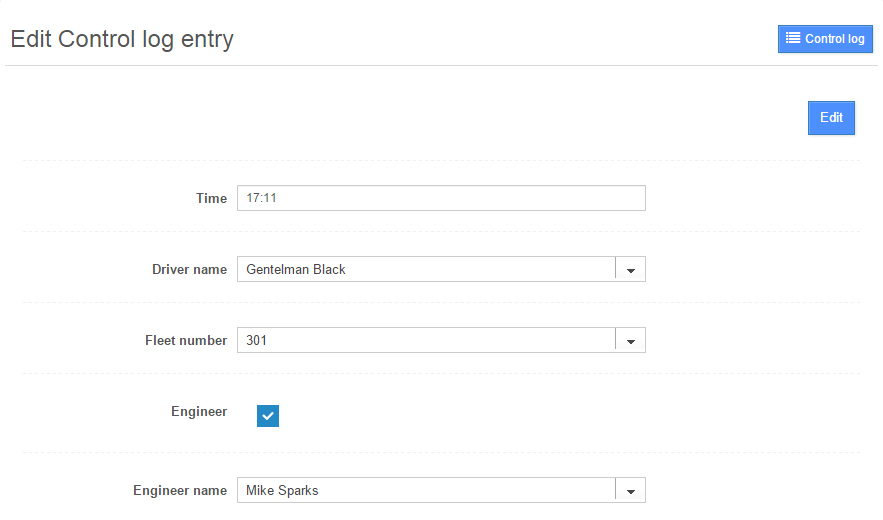Click the white checkmark icon beside Engineer
Viewport: 883px width, 520px height.
[x=268, y=416]
